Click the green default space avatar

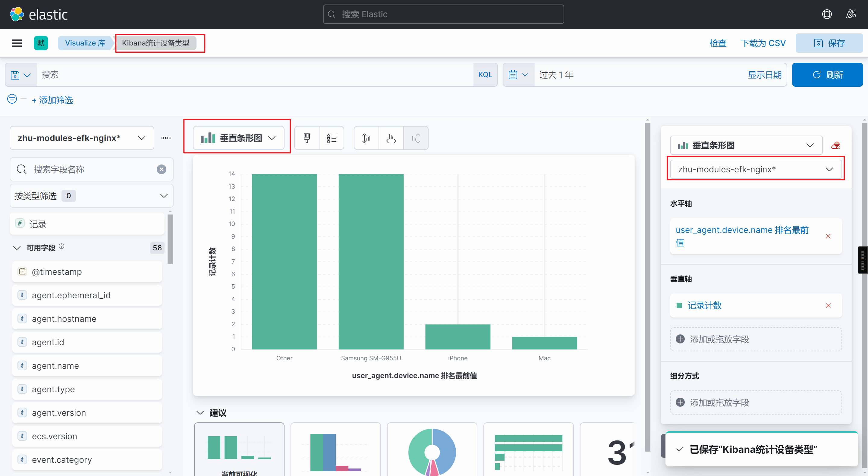pyautogui.click(x=41, y=43)
